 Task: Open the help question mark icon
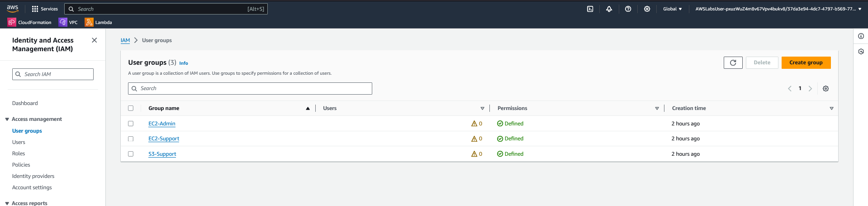628,9
